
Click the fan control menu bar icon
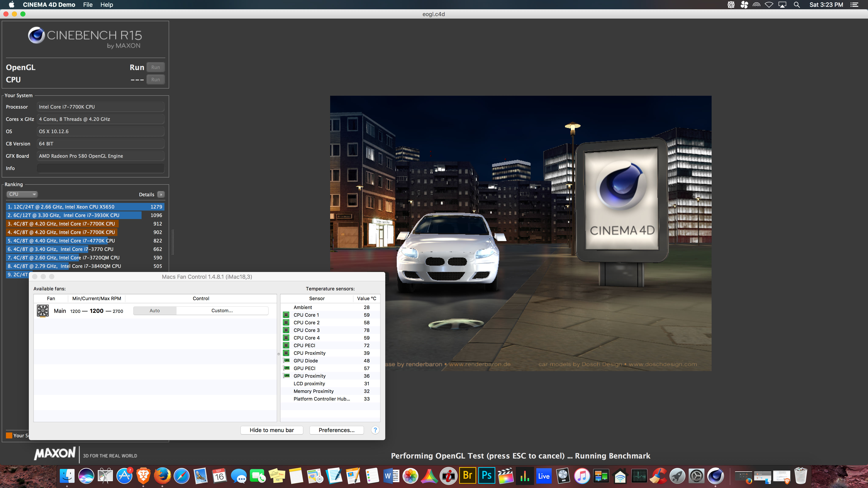731,5
